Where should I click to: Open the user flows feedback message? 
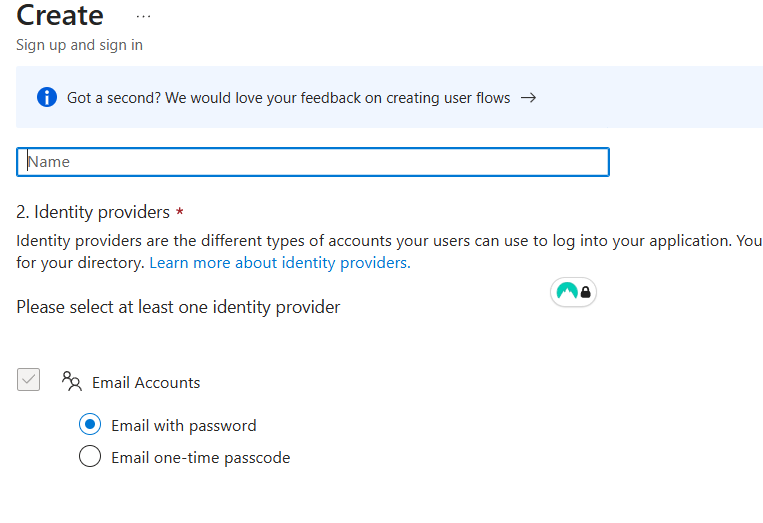[x=289, y=98]
